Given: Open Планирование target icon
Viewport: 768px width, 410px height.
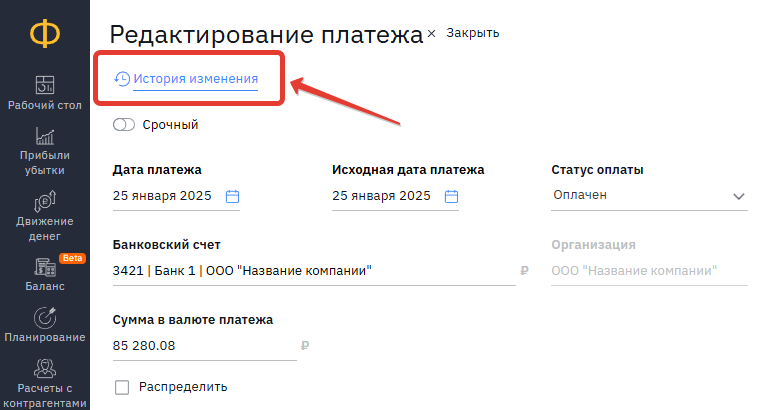Looking at the screenshot, I should [x=45, y=317].
